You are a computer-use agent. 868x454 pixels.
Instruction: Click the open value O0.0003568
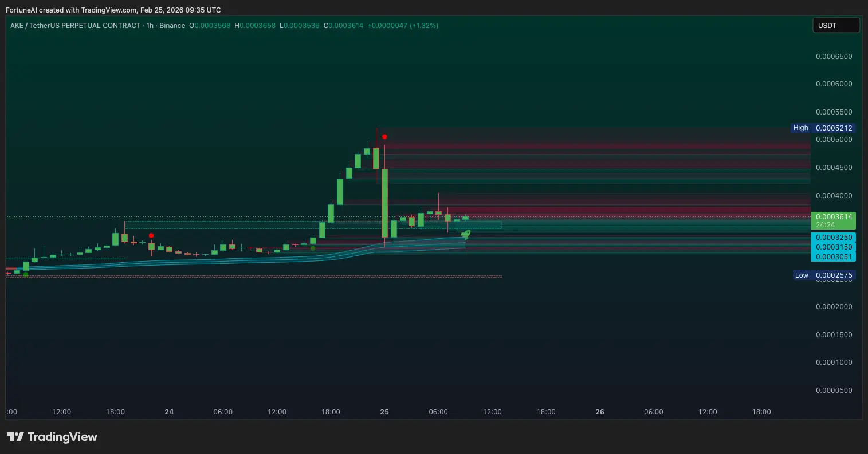(210, 26)
